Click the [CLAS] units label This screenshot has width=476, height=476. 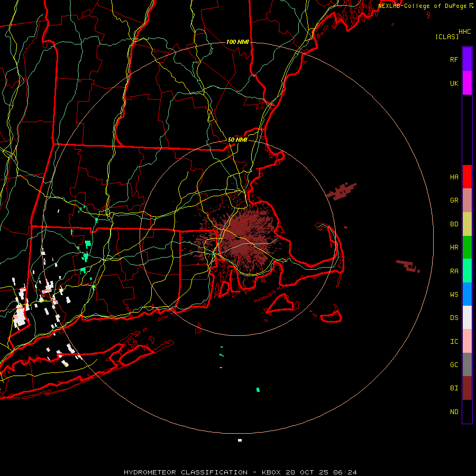pos(447,37)
